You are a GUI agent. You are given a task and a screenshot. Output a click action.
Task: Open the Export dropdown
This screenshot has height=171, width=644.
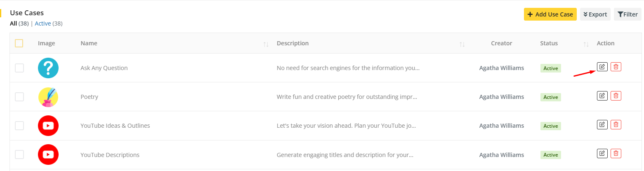595,14
